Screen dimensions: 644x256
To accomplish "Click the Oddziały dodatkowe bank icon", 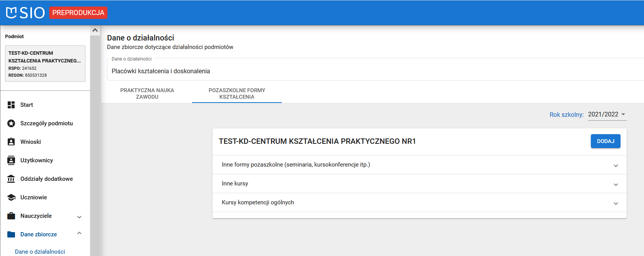I will [x=11, y=179].
